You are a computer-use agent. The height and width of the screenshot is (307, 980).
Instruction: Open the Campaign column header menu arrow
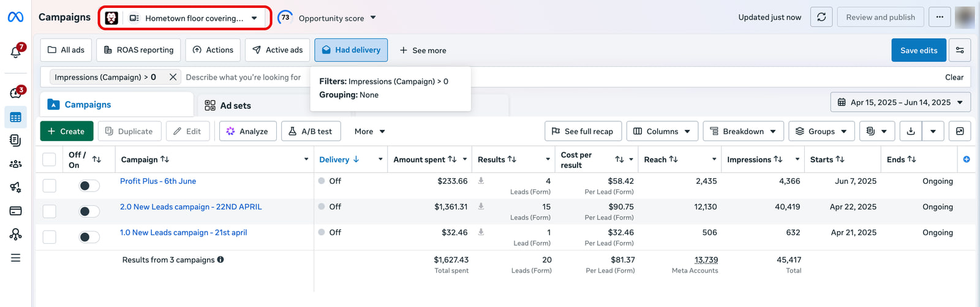pos(306,159)
